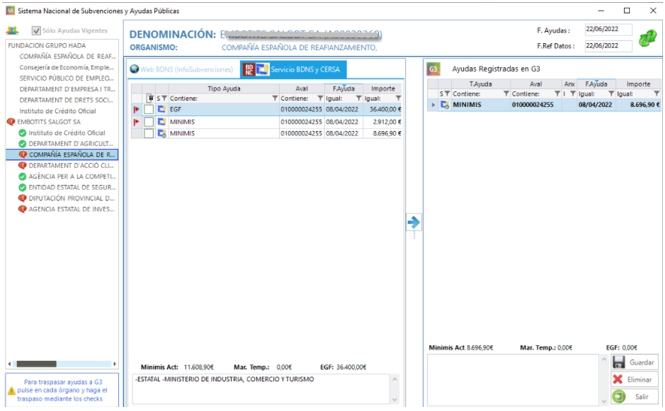Open T.Ayuda filter dropdown in G3 grid
665x411 pixels.
tap(506, 94)
